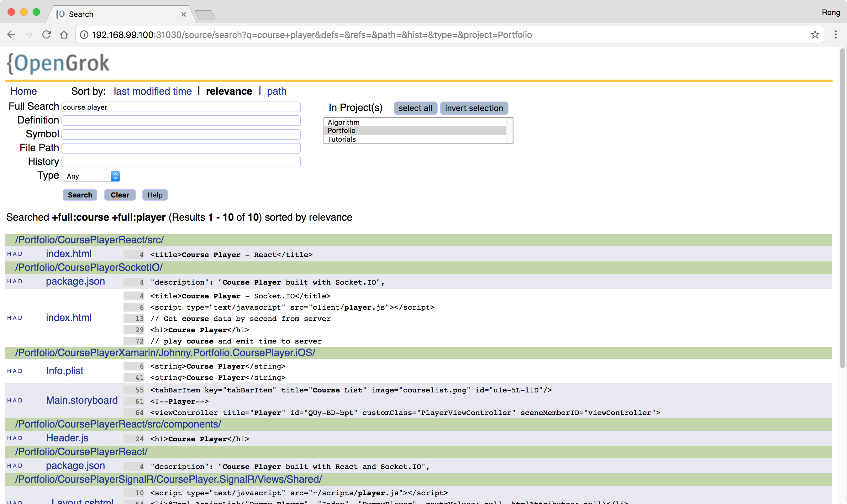Jump to line 41 of Info.plist
The image size is (847, 504).
pos(134,377)
